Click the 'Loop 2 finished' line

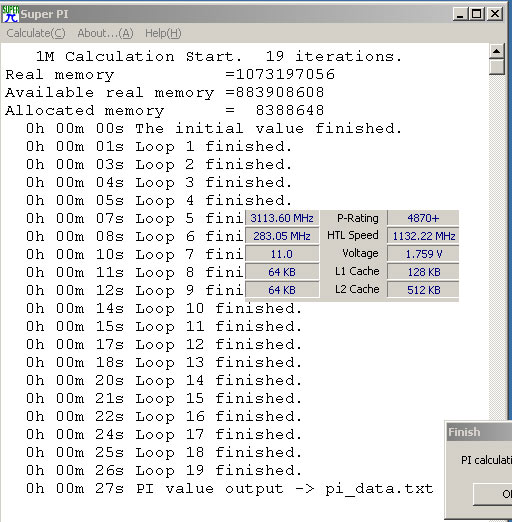(159, 165)
